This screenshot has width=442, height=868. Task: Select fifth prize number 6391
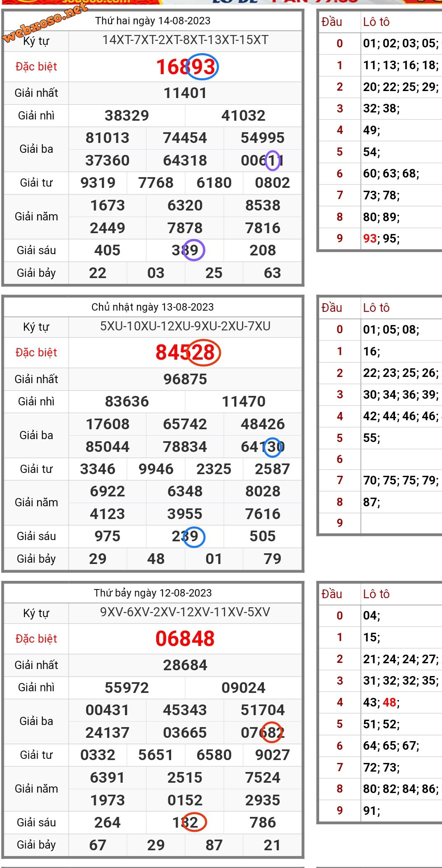pyautogui.click(x=107, y=778)
